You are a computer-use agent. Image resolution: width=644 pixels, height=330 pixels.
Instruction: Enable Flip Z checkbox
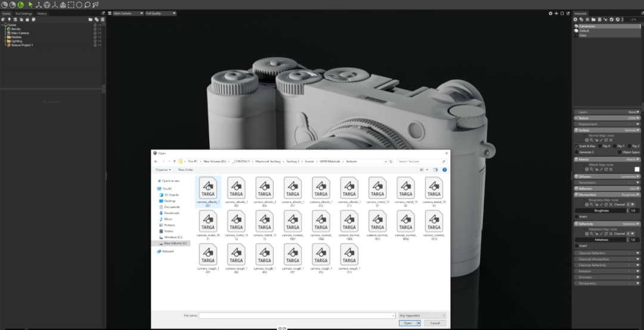(x=629, y=146)
